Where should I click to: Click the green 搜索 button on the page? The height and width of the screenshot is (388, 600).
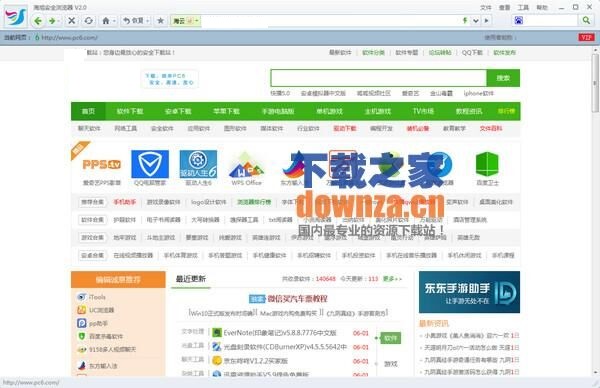[503, 78]
